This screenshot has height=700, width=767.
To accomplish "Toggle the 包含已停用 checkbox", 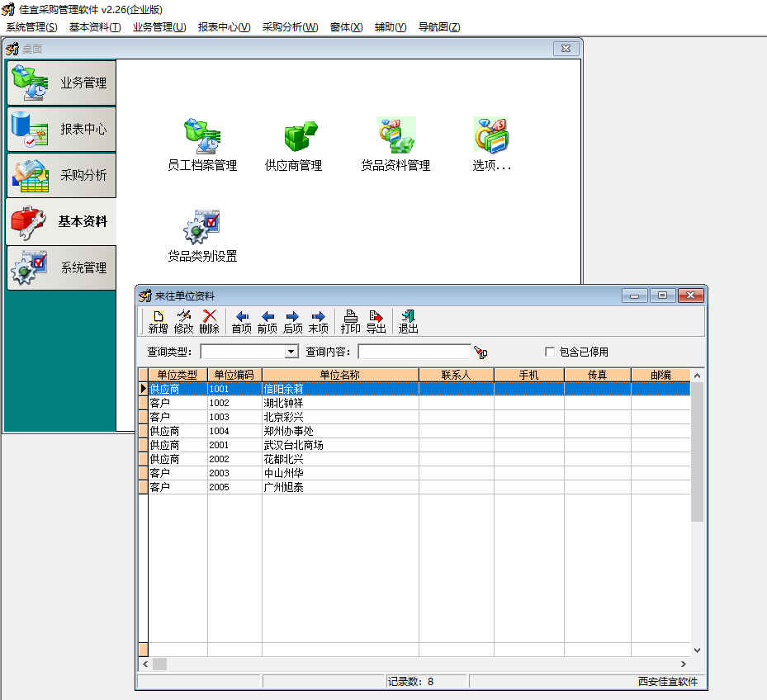I will (550, 352).
